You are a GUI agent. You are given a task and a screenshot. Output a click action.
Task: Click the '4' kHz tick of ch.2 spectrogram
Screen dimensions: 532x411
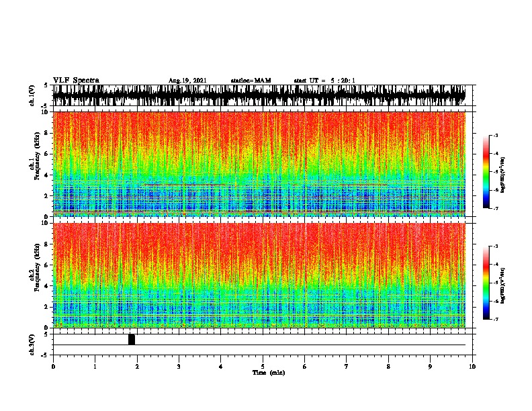(x=47, y=286)
